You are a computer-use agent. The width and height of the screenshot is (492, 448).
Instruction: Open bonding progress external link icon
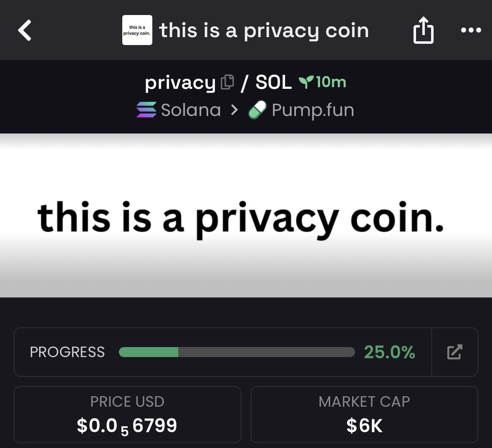pos(454,352)
